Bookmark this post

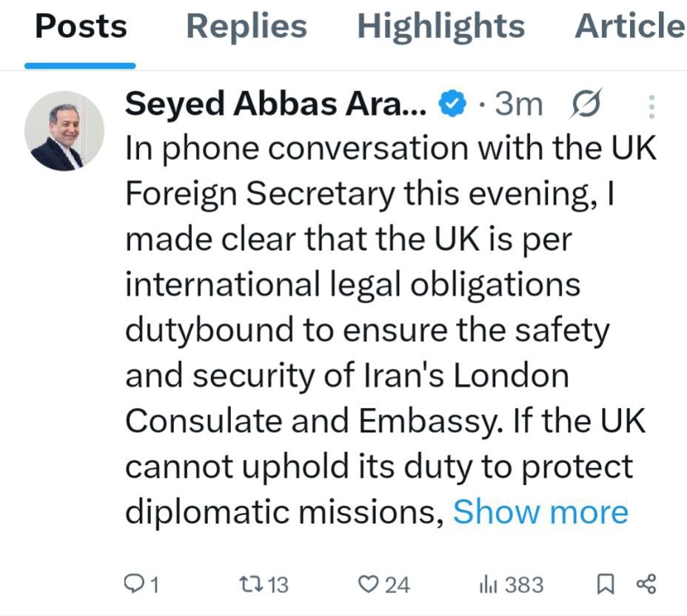click(x=605, y=585)
